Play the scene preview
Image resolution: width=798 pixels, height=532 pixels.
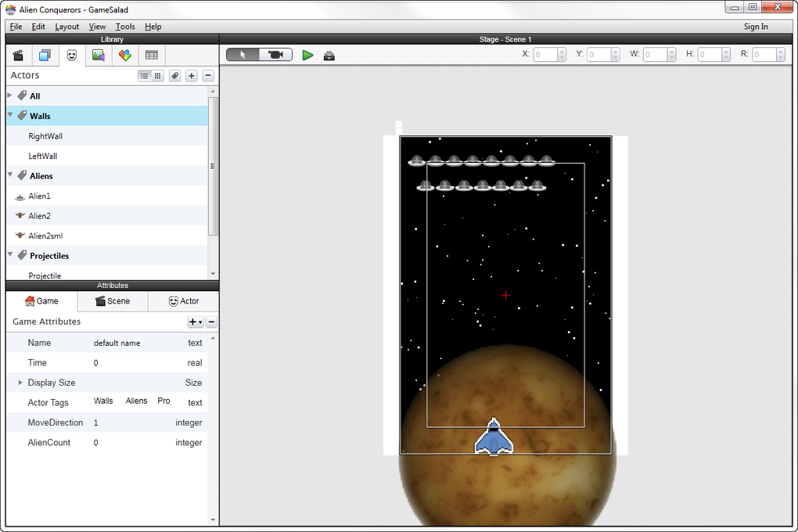tap(307, 55)
